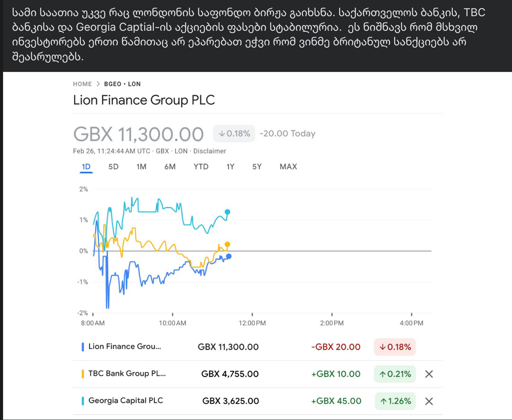Click the red 0.18% badge in Lion Finance row
Image resolution: width=512 pixels, height=420 pixels.
tap(395, 347)
